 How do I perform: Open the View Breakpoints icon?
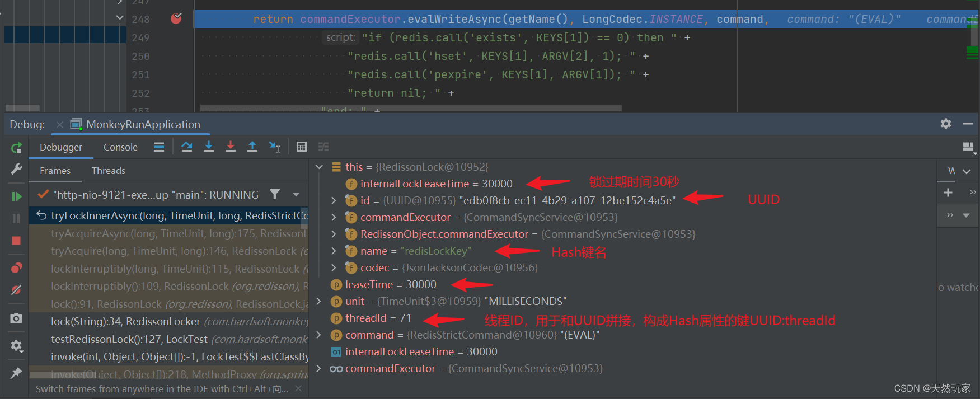coord(16,268)
